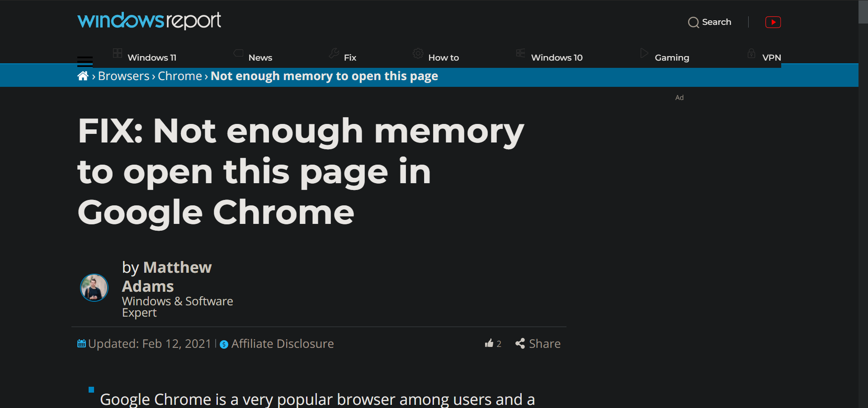Open the News menu item

click(260, 57)
